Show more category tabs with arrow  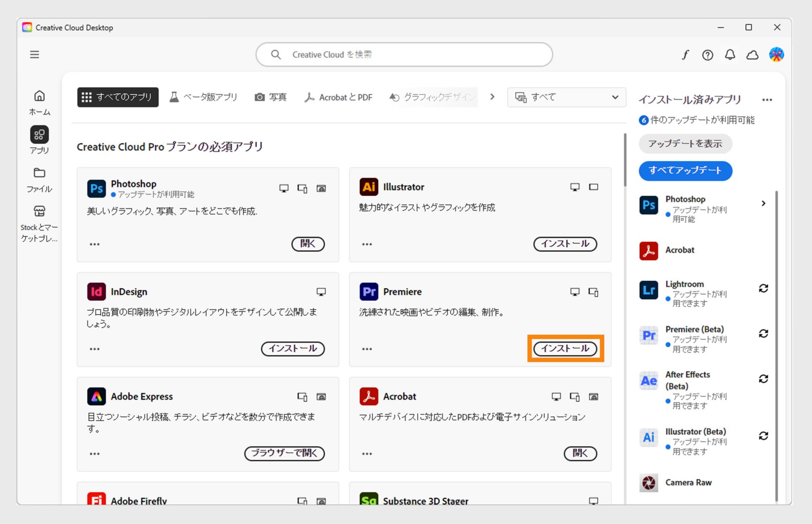[x=492, y=97]
